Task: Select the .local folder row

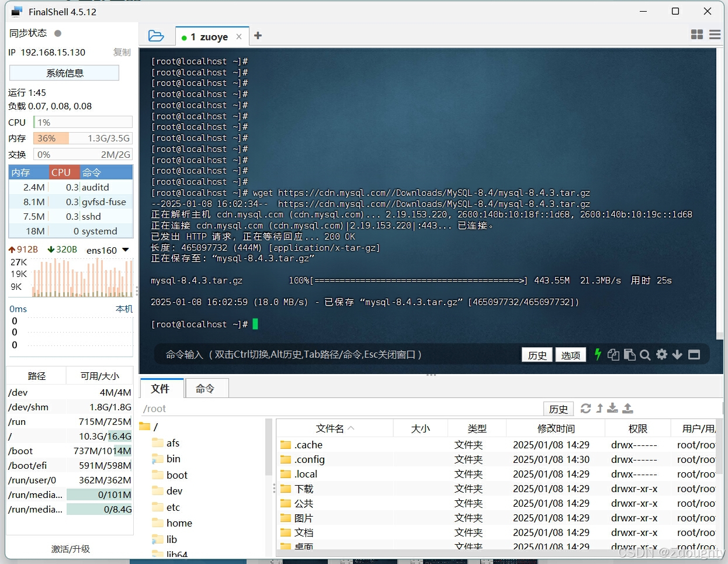Action: coord(497,474)
